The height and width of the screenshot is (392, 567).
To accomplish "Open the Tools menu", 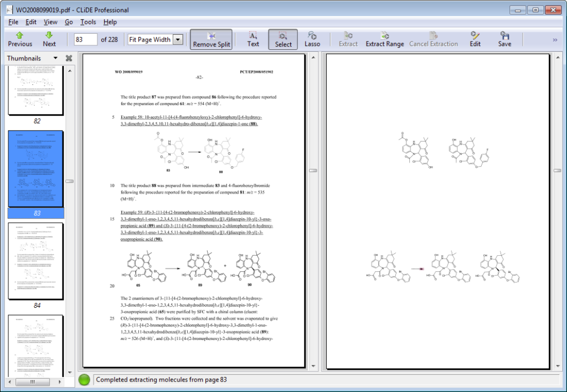I will tap(88, 22).
